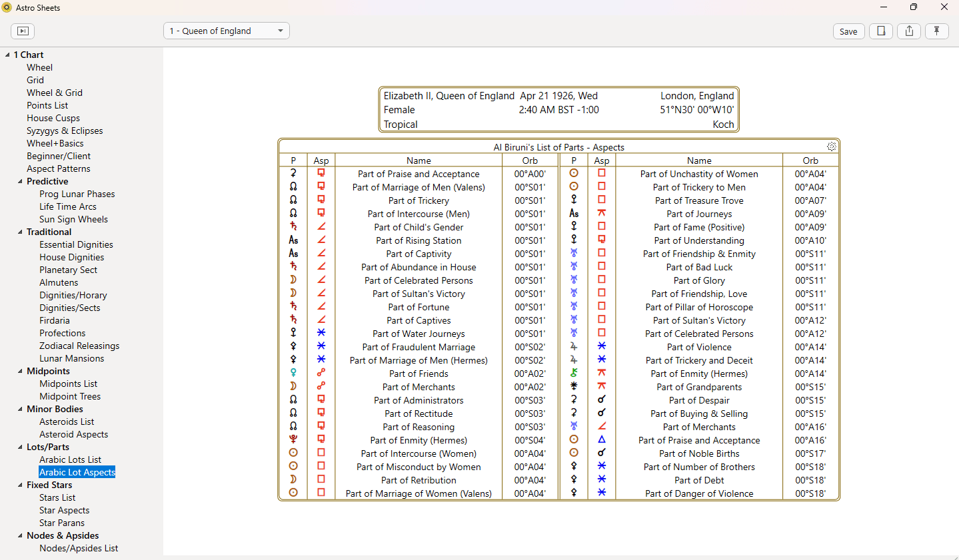Open Essential Dignities sheet
This screenshot has width=959, height=560.
(76, 244)
